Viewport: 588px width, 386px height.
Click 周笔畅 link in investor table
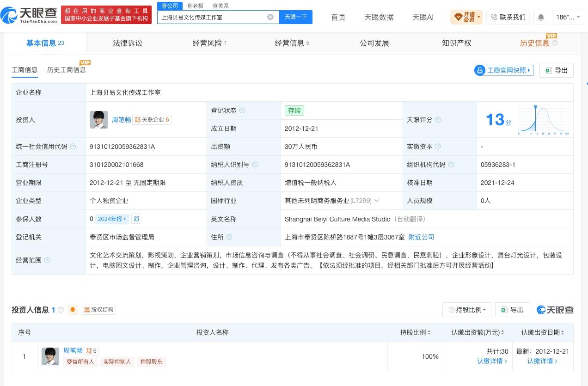tap(73, 350)
